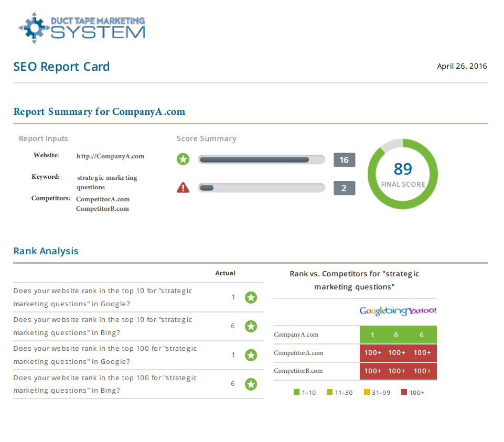Click CompetitorA.com's Google rank cell 100+

pyautogui.click(x=373, y=353)
